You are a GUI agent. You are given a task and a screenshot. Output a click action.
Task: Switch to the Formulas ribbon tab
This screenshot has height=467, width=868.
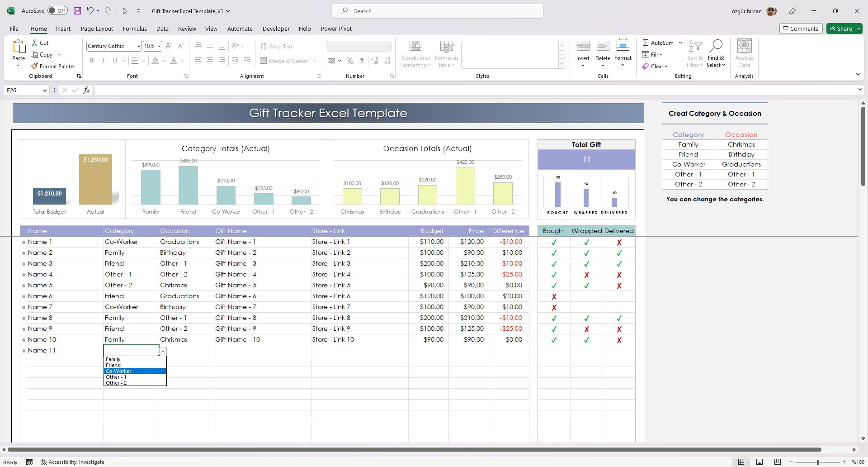135,29
